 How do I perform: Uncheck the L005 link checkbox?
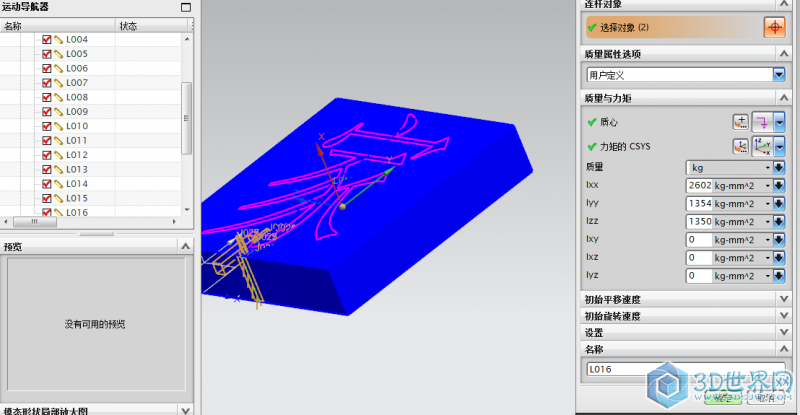(x=46, y=54)
